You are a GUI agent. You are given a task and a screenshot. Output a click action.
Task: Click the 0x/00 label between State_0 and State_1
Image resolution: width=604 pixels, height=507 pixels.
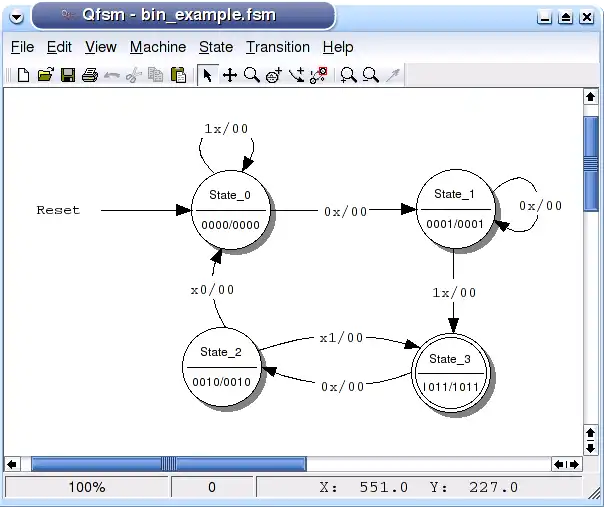(x=346, y=212)
